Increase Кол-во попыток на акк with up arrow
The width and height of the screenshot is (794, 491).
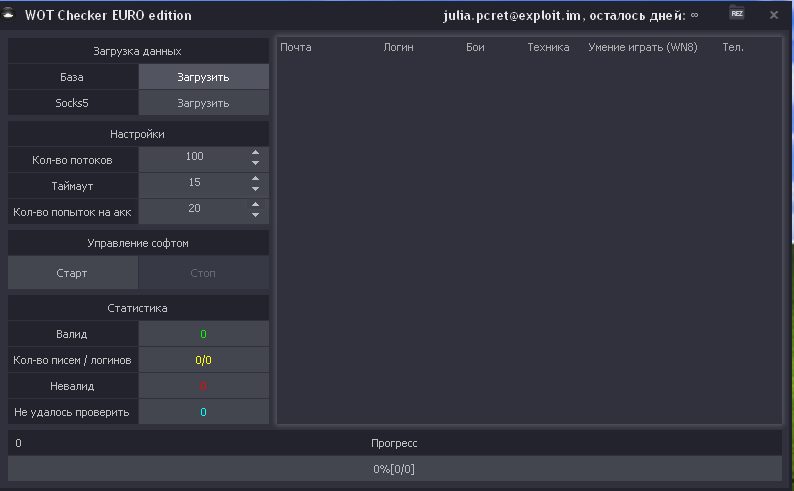255,205
